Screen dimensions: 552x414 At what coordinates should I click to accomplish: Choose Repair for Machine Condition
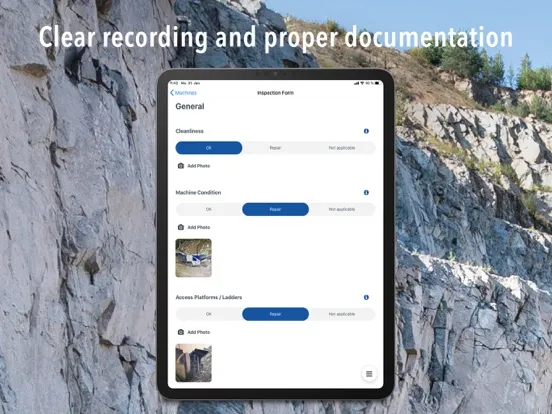[x=275, y=209]
